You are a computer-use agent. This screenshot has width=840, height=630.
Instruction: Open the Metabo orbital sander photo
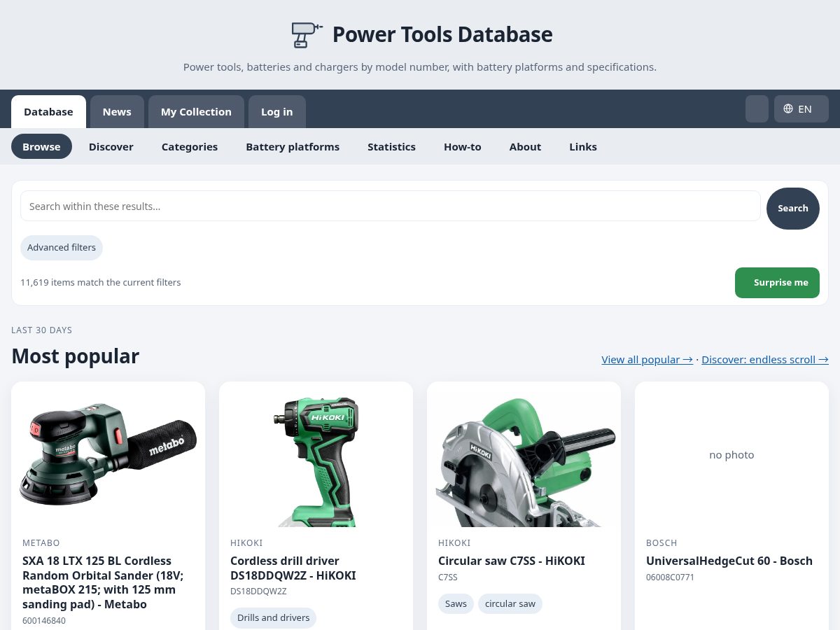pos(108,454)
